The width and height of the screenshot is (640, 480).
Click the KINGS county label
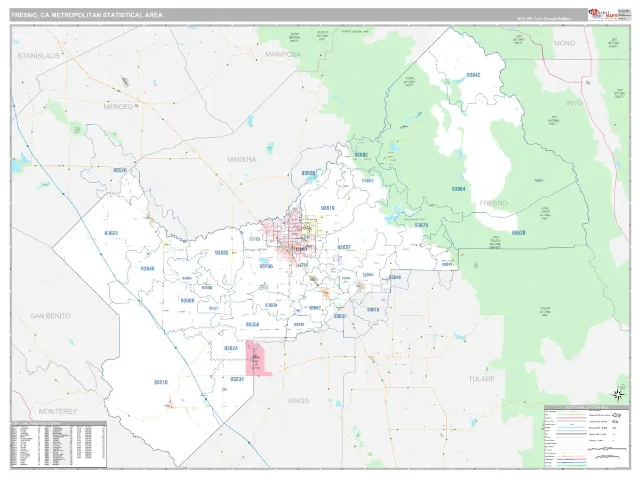click(x=298, y=401)
